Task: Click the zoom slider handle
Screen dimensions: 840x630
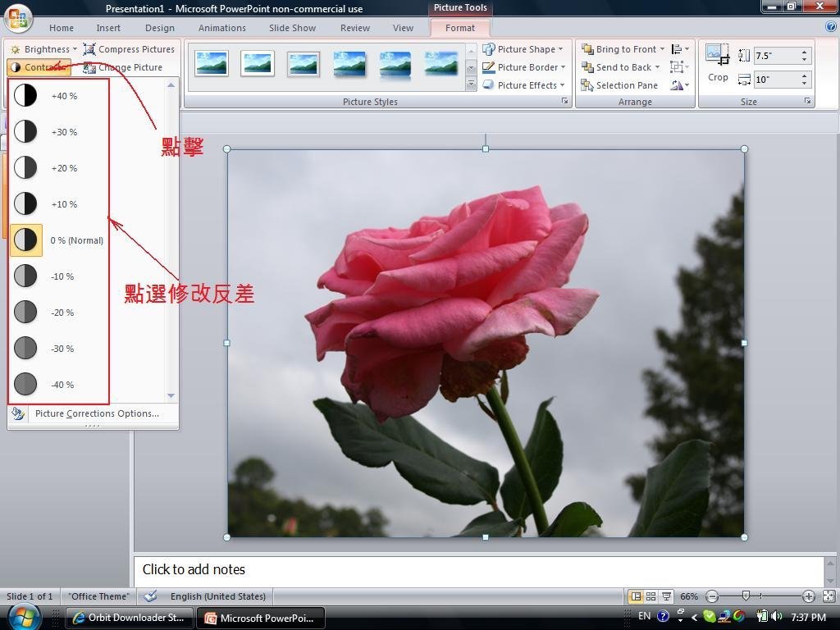Action: pos(746,596)
